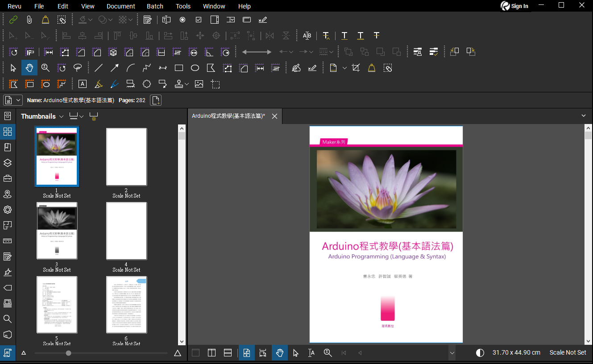Screen dimensions: 593x364
Task: Expand the document tab list chevron
Action: pyautogui.click(x=584, y=116)
